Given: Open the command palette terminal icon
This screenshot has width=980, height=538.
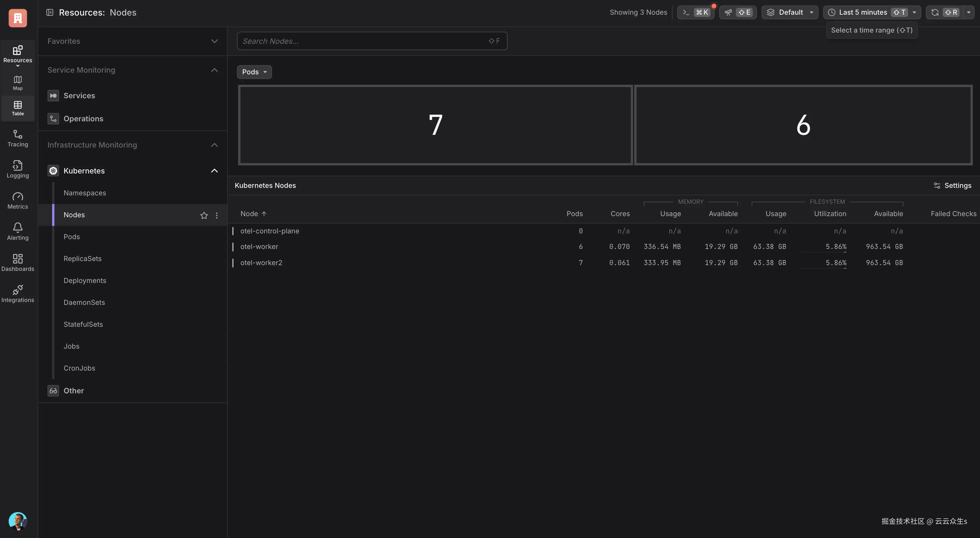Looking at the screenshot, I should 686,13.
